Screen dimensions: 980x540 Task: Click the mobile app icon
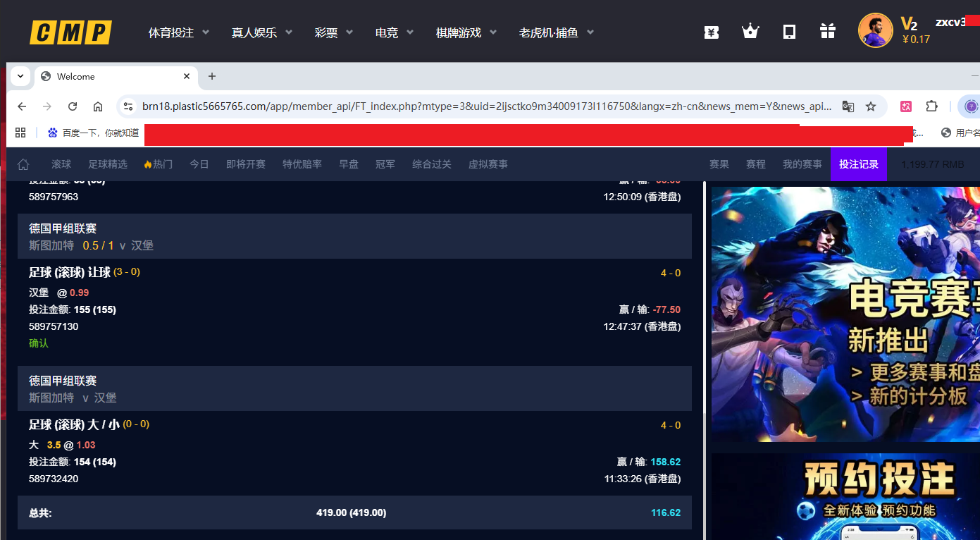click(x=788, y=31)
